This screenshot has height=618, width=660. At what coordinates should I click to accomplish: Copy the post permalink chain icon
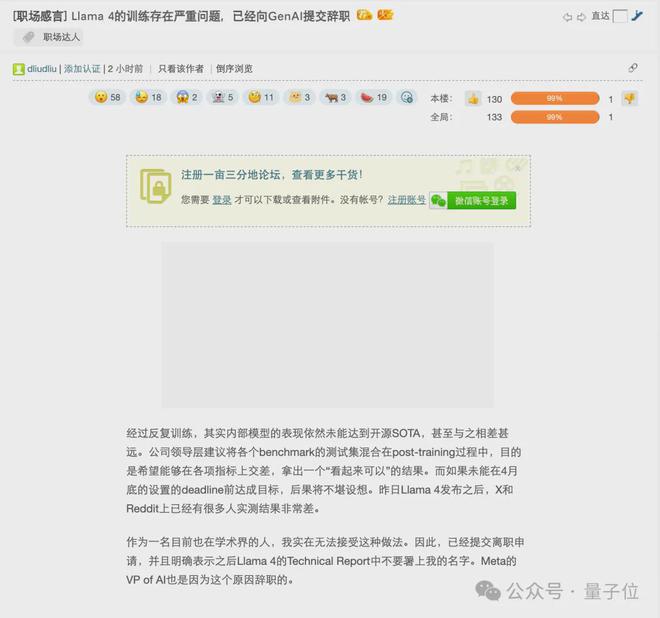(633, 68)
